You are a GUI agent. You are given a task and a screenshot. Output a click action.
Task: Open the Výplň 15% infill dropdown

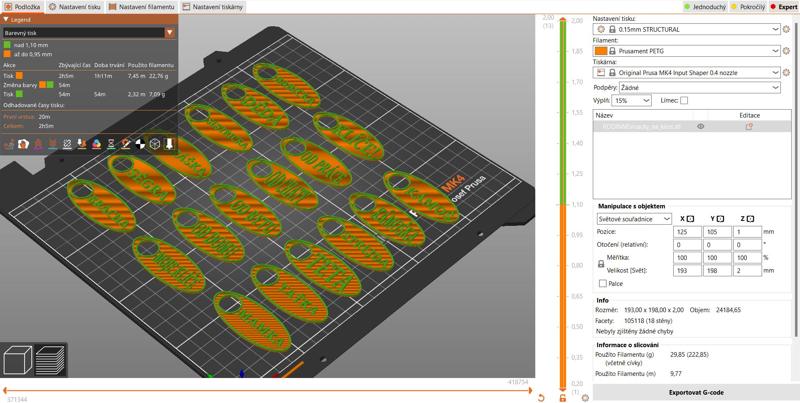(632, 100)
